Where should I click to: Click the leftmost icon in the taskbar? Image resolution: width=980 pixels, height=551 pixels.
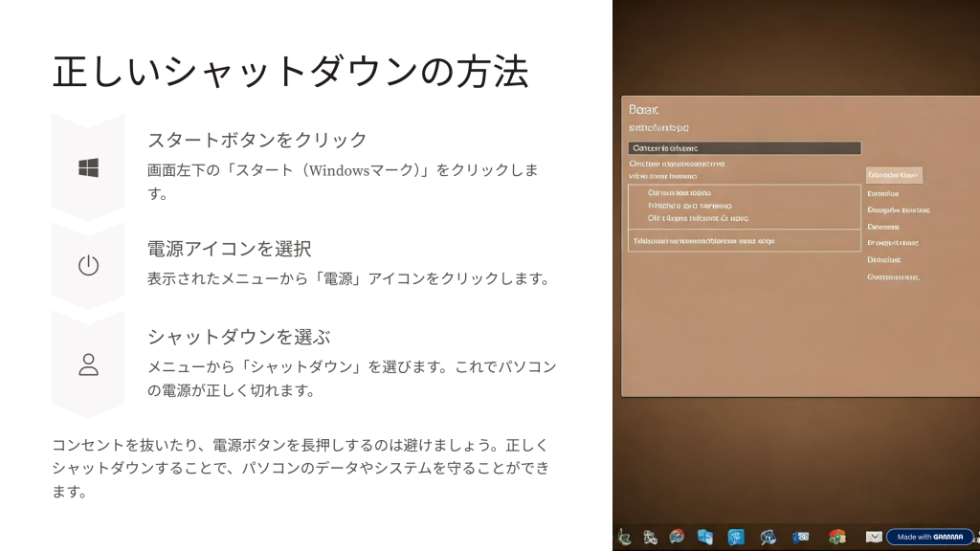click(624, 537)
